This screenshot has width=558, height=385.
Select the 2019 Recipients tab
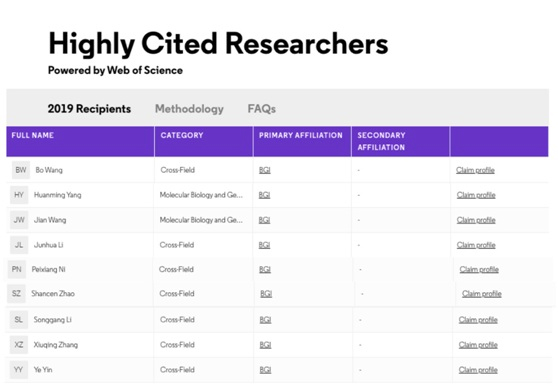coord(89,109)
